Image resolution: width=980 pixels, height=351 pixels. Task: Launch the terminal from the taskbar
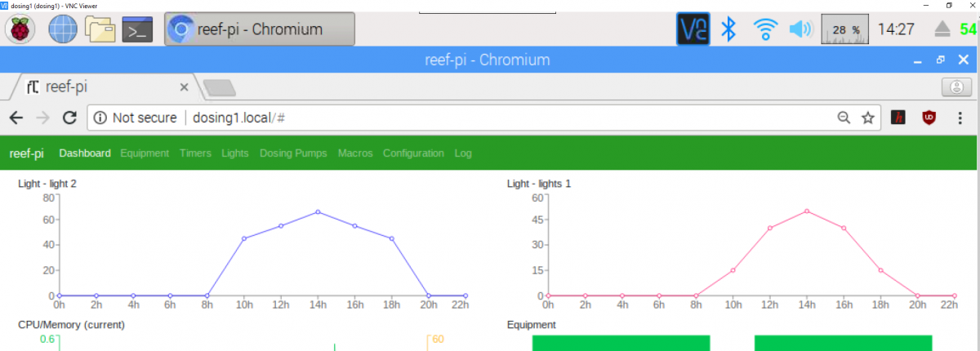(x=137, y=30)
